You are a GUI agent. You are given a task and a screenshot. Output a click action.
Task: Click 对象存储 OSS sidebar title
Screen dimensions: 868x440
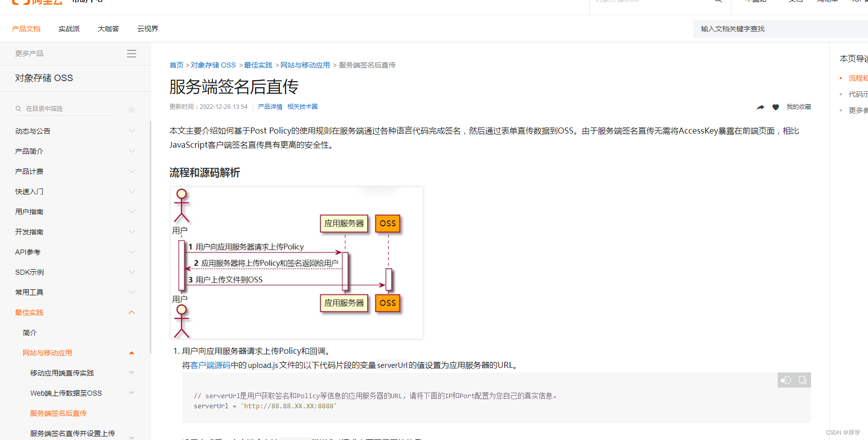pos(44,78)
